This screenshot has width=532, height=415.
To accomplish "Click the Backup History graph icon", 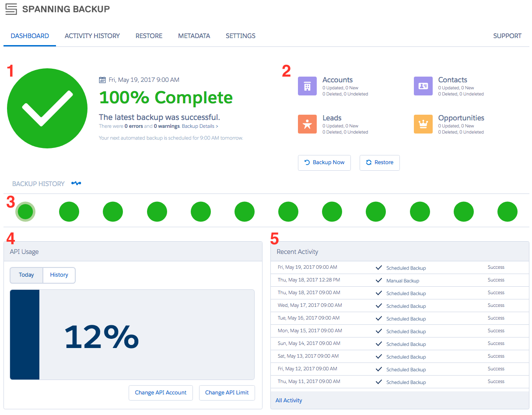I will (x=76, y=183).
